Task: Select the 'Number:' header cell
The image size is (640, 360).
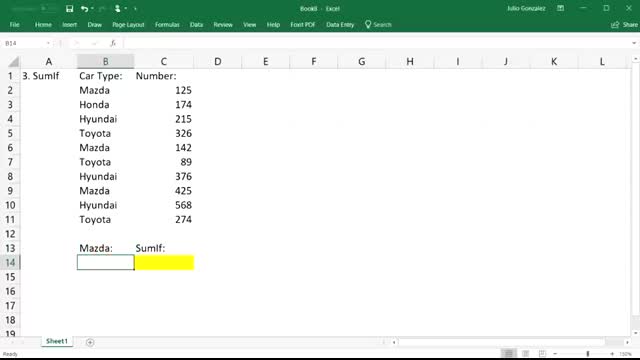Action: click(x=164, y=76)
